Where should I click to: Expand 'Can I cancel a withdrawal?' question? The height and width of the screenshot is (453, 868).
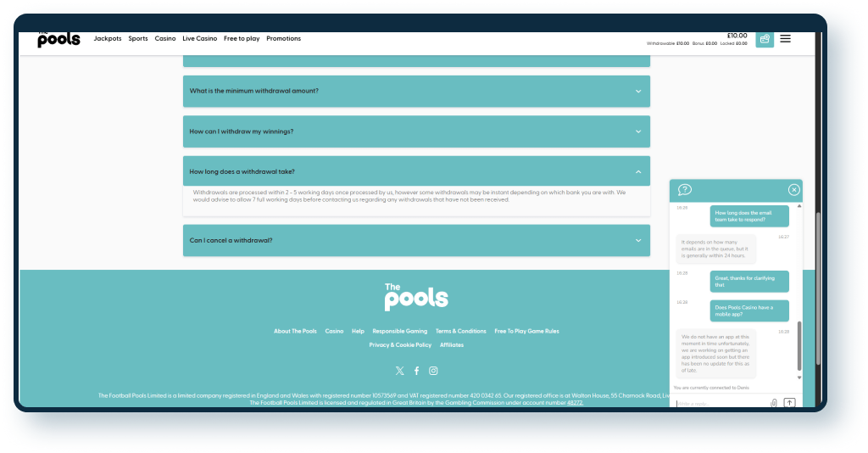416,240
